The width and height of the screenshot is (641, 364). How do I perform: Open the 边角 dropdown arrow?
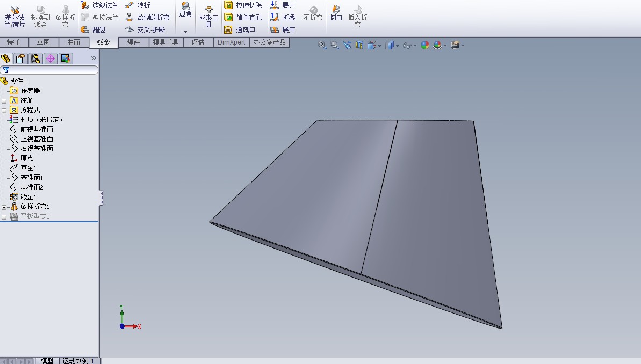click(x=185, y=32)
